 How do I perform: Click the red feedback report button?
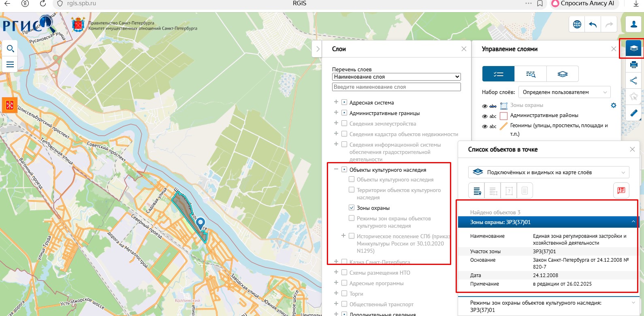(621, 190)
